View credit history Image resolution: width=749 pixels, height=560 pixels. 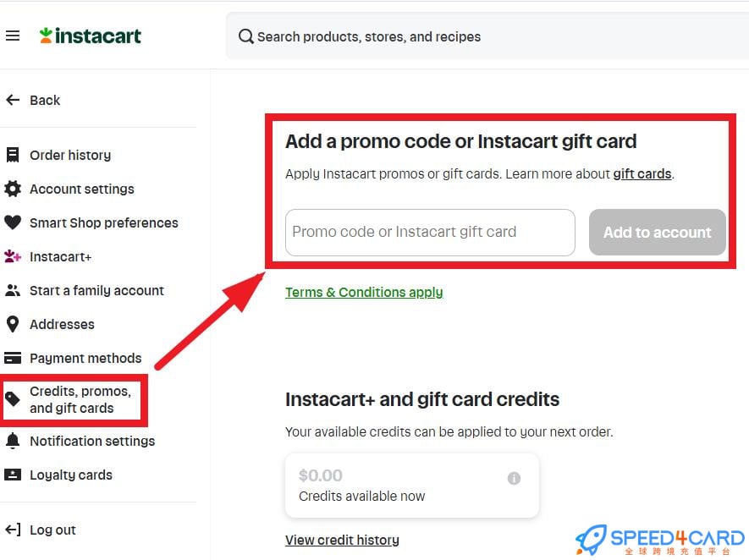(342, 540)
